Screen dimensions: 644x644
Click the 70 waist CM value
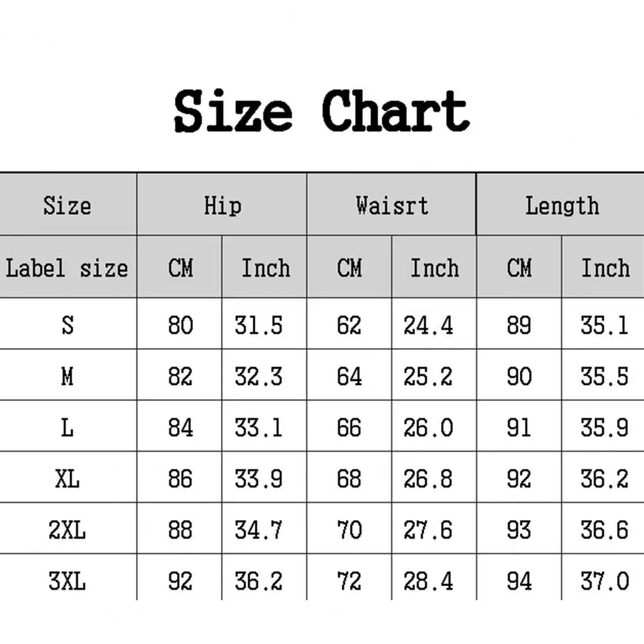click(x=349, y=530)
